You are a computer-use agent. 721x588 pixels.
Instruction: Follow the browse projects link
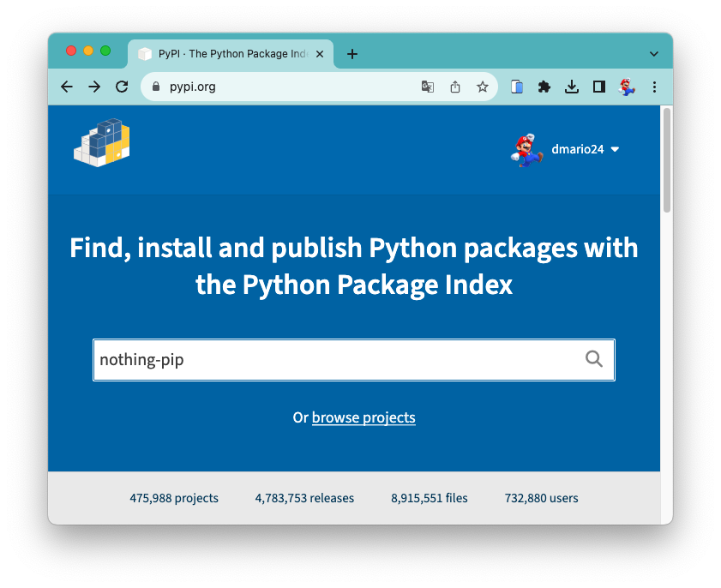363,417
